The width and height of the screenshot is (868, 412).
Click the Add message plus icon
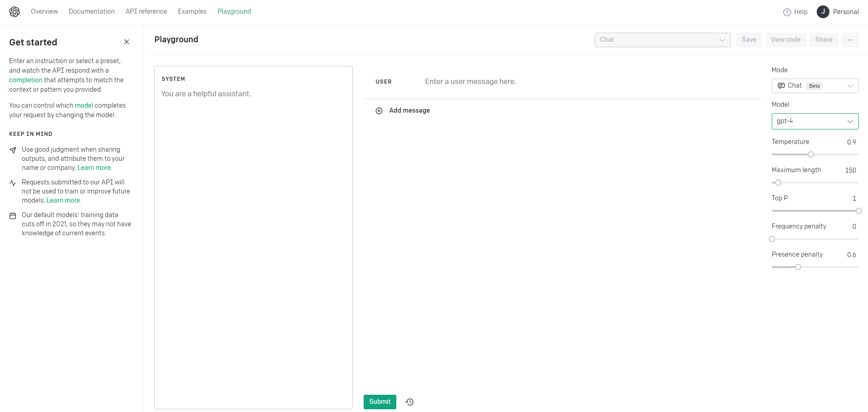click(379, 110)
